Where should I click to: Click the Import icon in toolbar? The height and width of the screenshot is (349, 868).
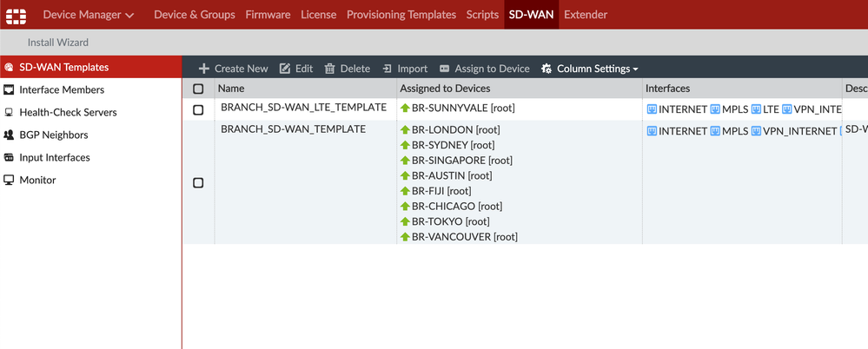[x=388, y=69]
